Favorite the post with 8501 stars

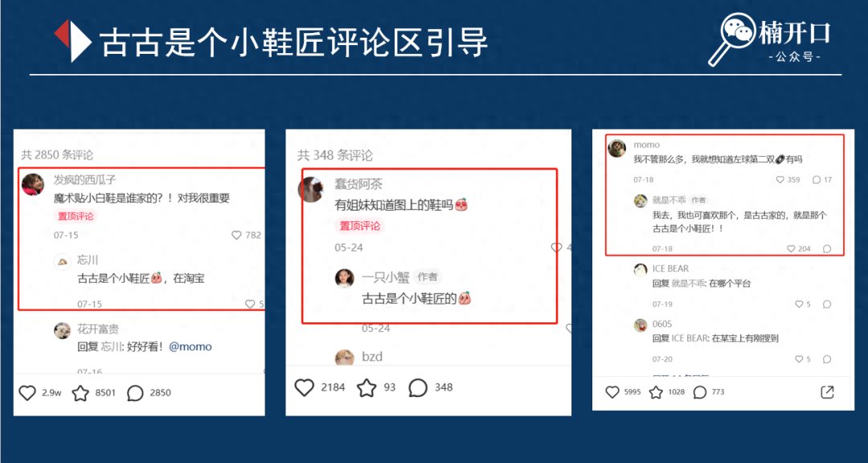pos(80,393)
